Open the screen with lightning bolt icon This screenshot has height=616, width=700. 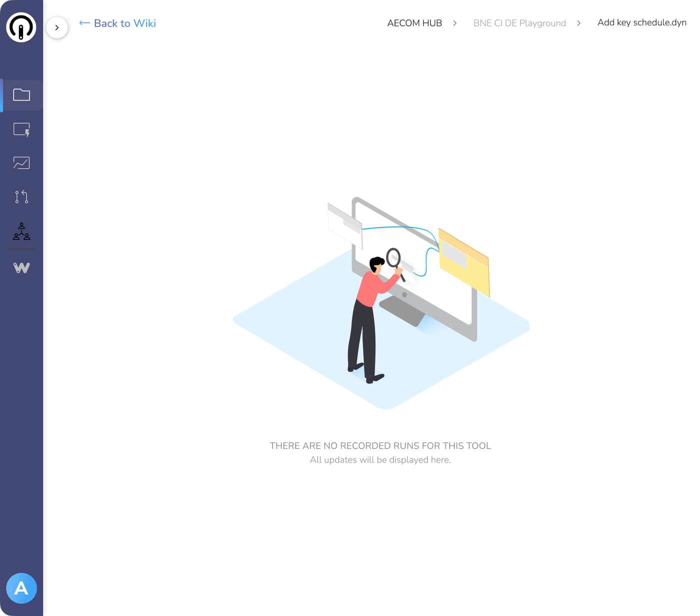point(21,129)
